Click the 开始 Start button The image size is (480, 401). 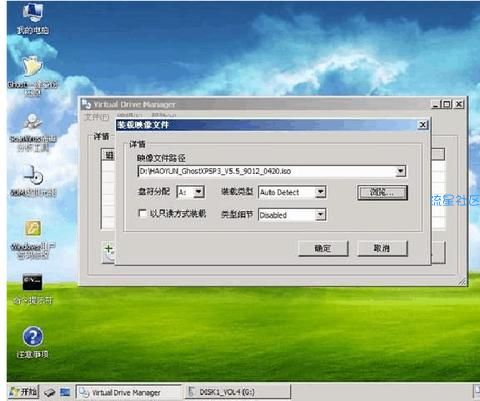pyautogui.click(x=23, y=392)
